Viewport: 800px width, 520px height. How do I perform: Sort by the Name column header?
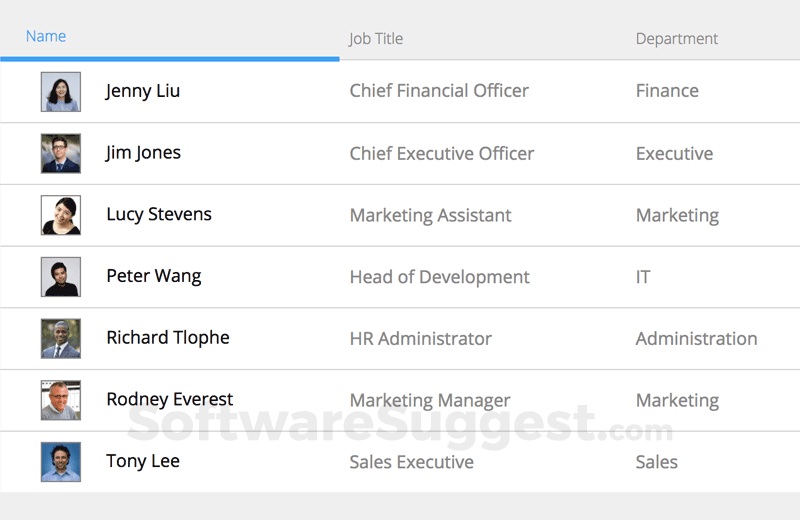(x=46, y=36)
